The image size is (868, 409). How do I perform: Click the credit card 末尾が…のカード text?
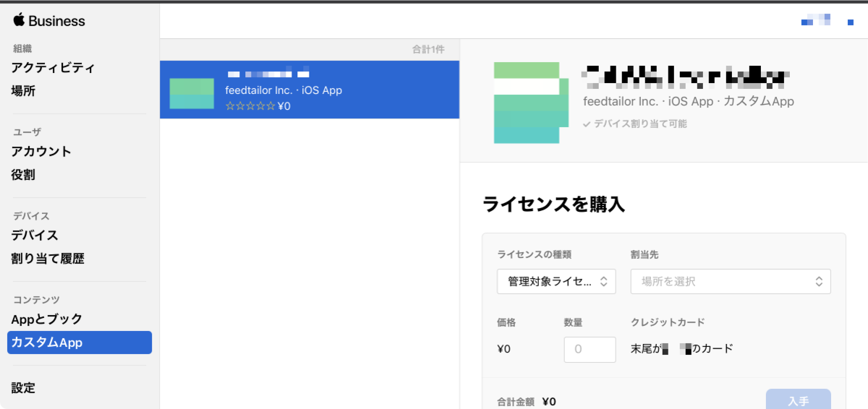[683, 349]
